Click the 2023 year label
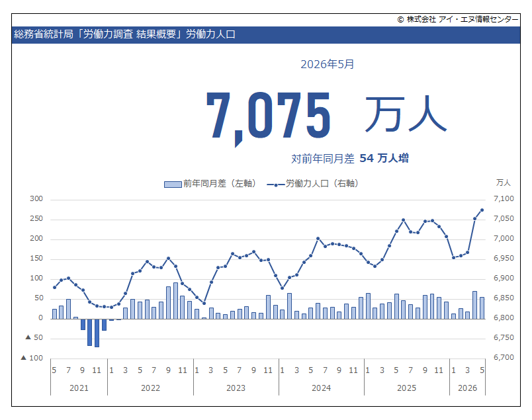The image size is (532, 420). coord(236,388)
